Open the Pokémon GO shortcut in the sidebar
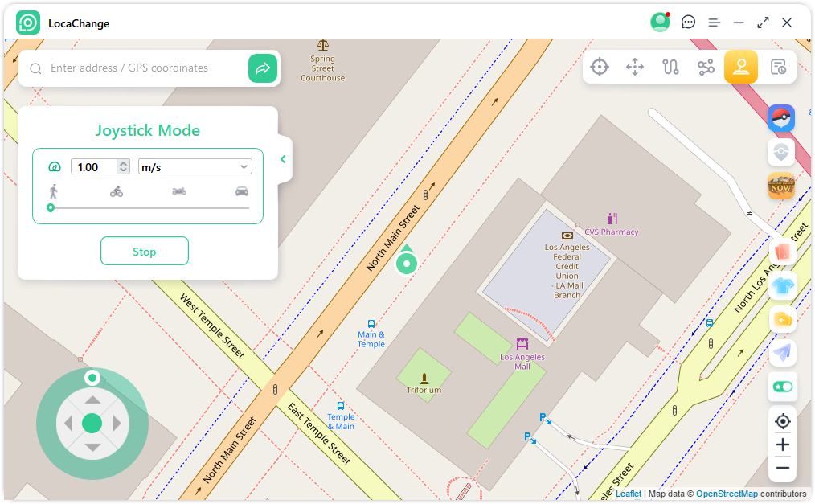The image size is (815, 504). click(x=780, y=118)
